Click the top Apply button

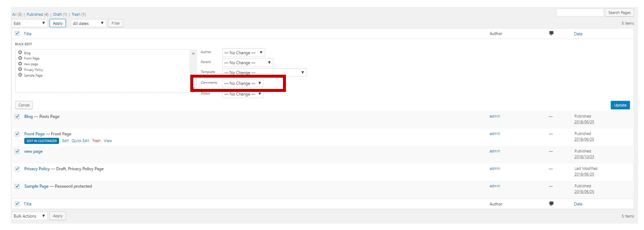pos(57,23)
